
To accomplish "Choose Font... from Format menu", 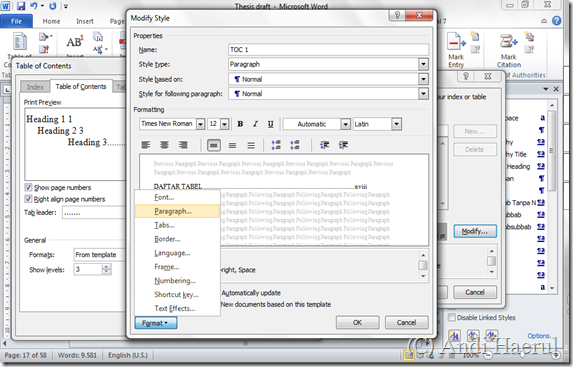I will 177,197.
